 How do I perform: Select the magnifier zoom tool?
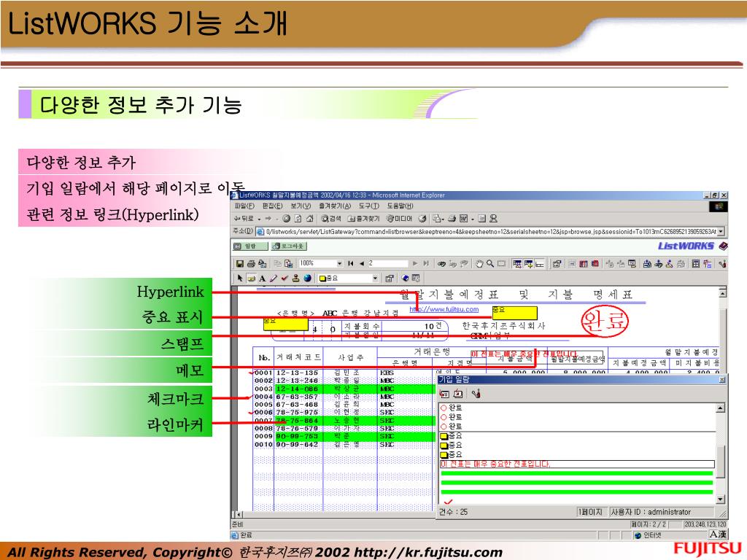pyautogui.click(x=489, y=263)
